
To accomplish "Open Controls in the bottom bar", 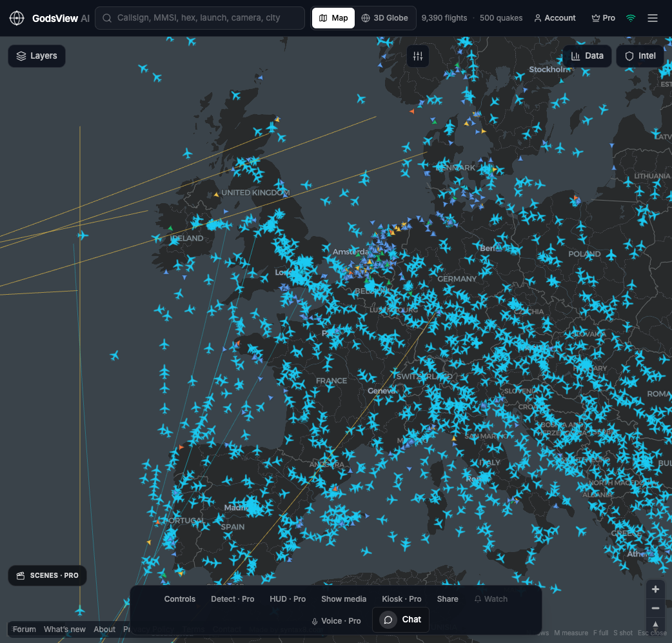I will [179, 599].
